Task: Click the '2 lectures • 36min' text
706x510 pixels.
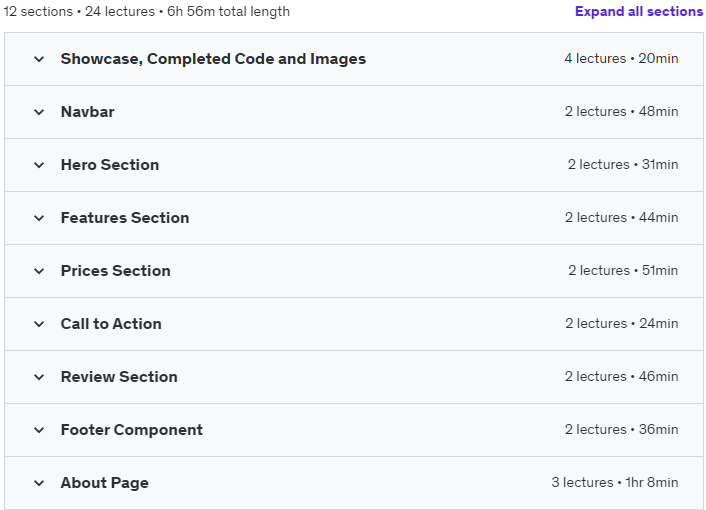Action: pos(621,429)
